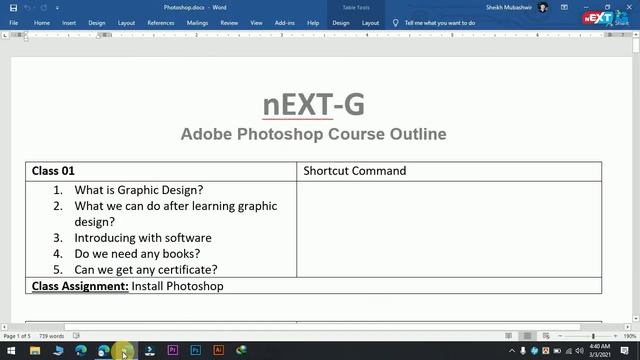Open word count showing 739 words
Image resolution: width=640 pixels, height=360 pixels.
[51, 336]
